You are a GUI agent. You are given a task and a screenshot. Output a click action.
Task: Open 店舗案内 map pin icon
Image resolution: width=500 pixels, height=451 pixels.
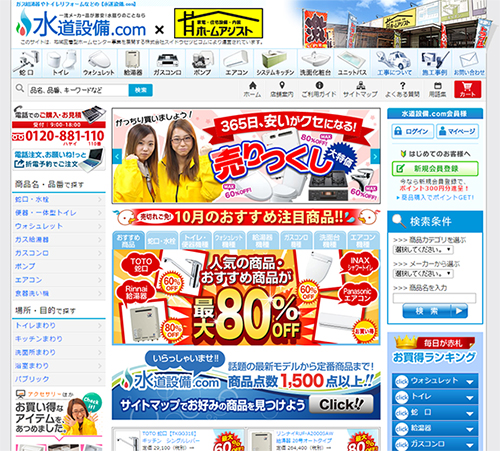click(x=282, y=89)
